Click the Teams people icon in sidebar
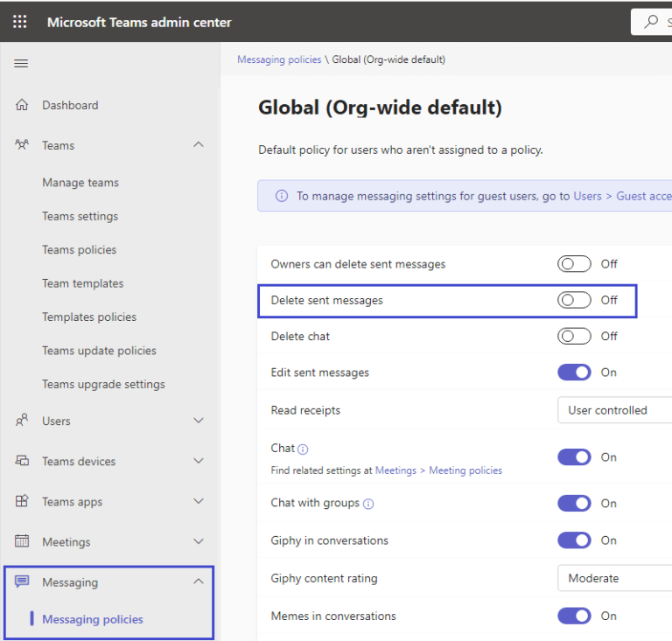This screenshot has width=672, height=641. click(22, 145)
